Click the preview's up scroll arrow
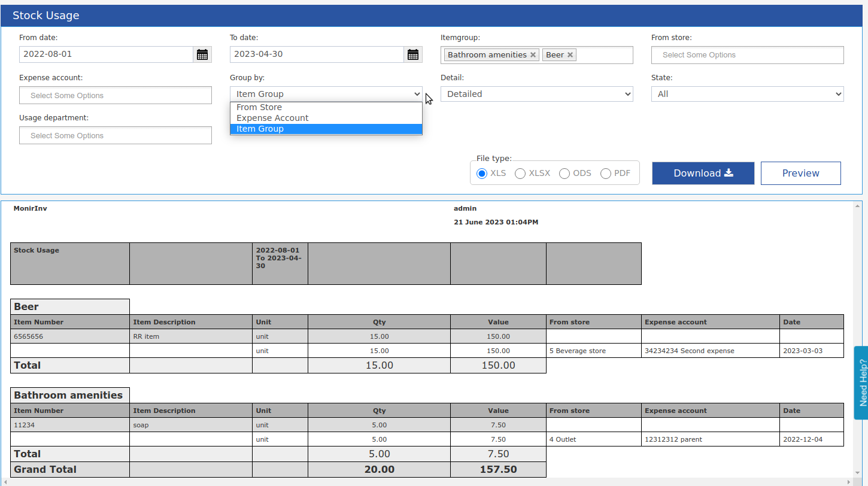868x486 pixels. point(858,206)
